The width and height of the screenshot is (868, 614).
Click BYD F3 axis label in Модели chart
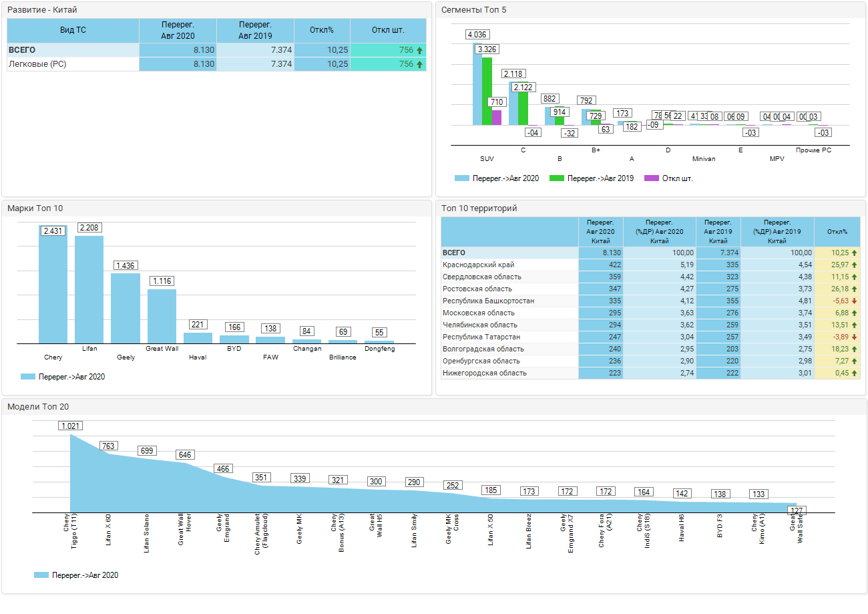click(720, 525)
